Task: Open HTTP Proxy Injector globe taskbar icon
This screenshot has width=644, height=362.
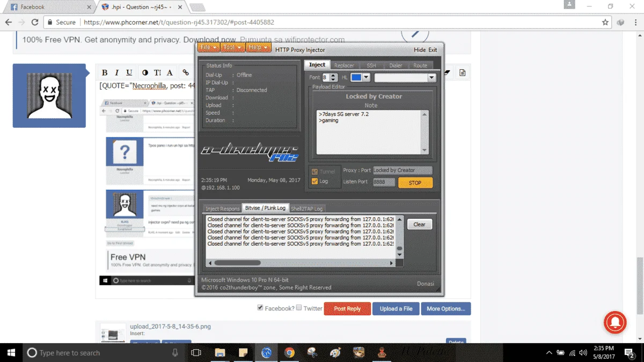Action: click(x=266, y=352)
